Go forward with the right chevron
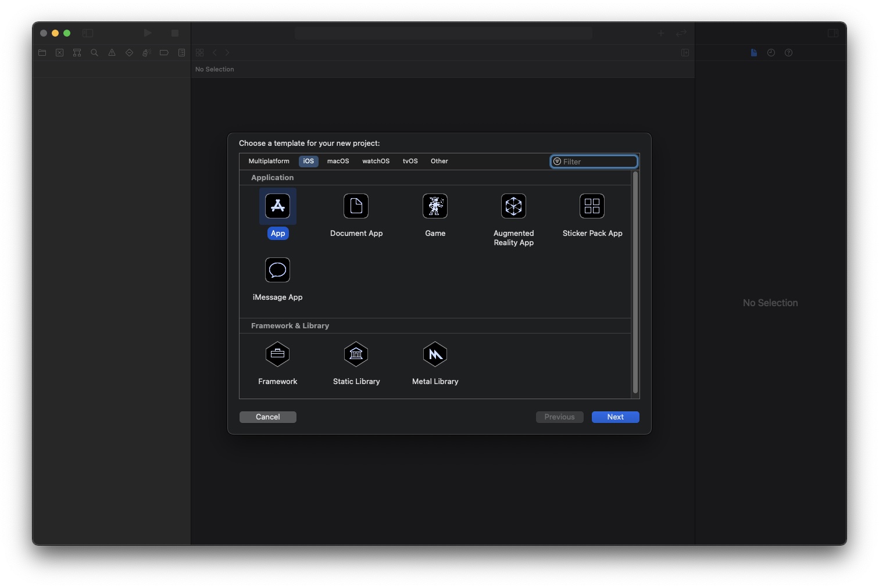The width and height of the screenshot is (879, 588). coord(227,52)
